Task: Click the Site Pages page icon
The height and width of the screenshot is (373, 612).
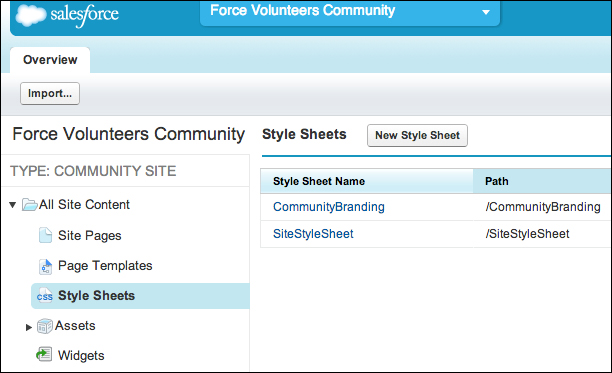Action: [x=45, y=235]
